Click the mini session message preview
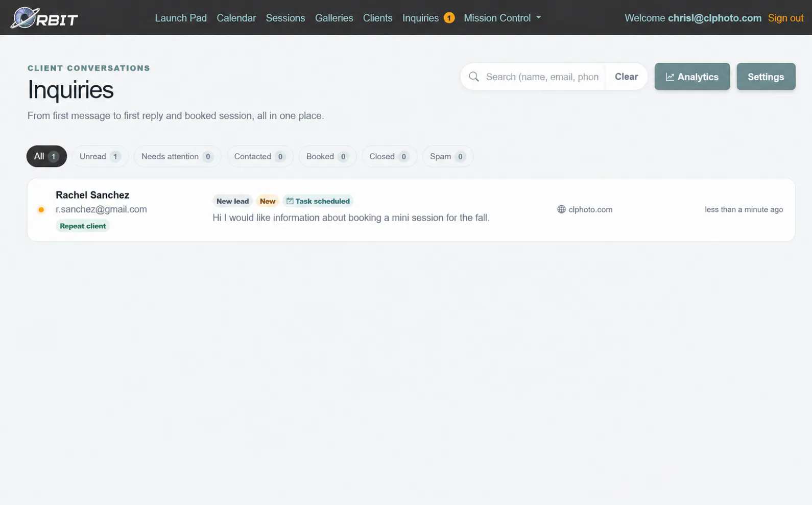 (351, 218)
